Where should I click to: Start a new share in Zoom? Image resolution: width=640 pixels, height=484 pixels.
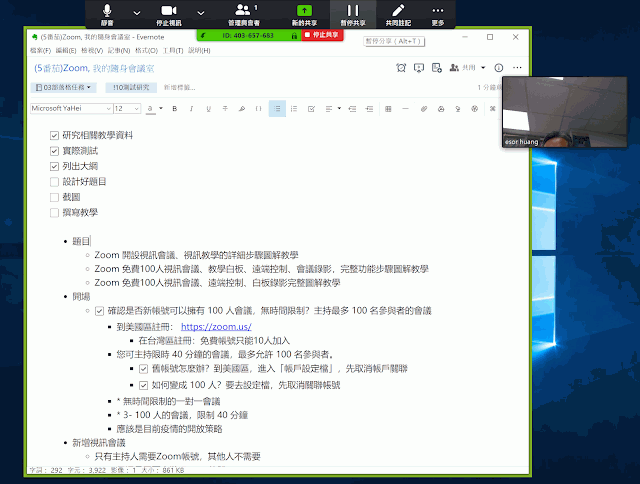click(304, 15)
